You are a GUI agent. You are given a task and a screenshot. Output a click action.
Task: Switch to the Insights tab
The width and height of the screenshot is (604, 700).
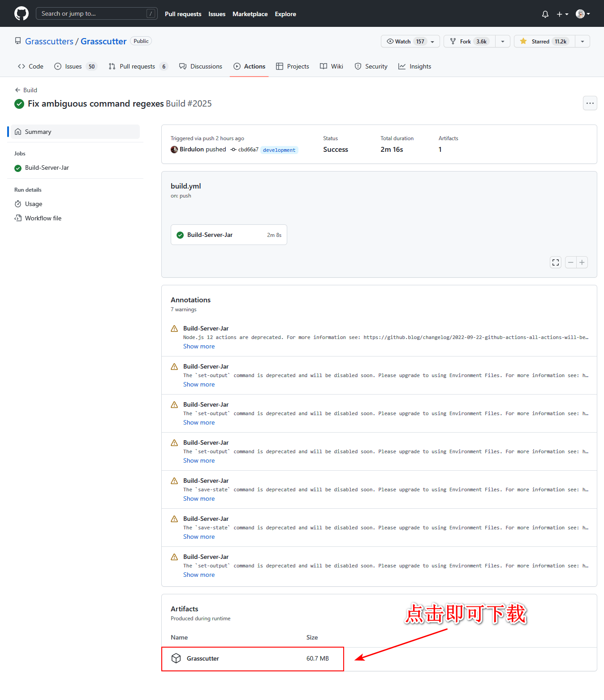[415, 66]
